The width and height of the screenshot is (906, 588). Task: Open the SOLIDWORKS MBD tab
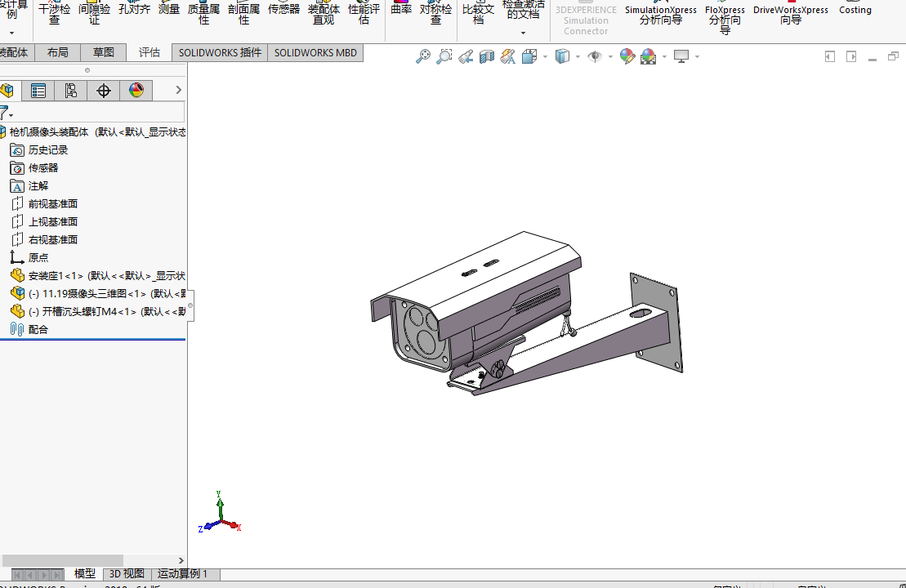315,52
